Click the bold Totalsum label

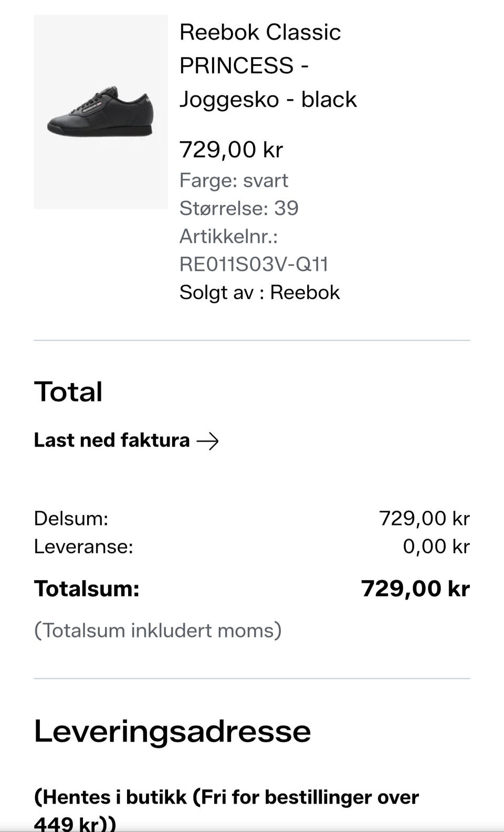point(87,589)
